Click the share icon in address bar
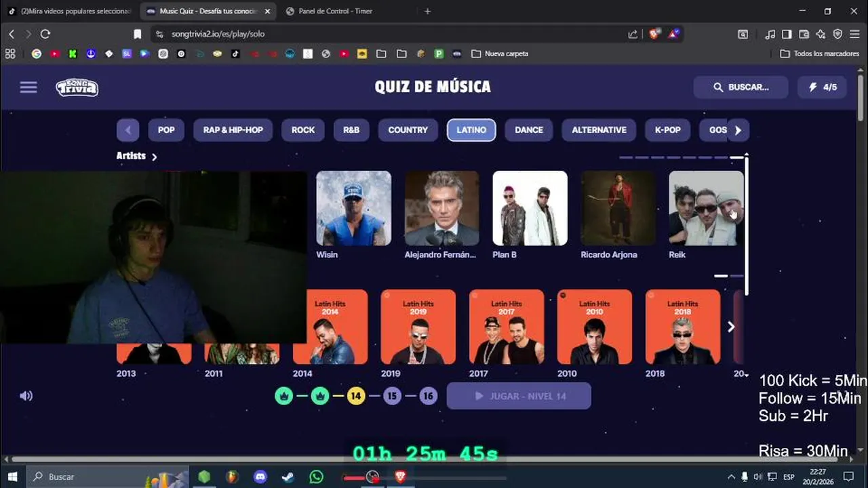 click(x=633, y=34)
